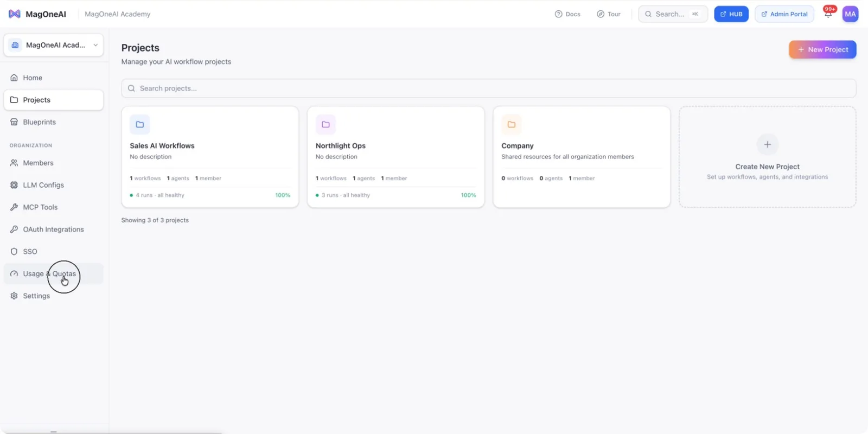Click the Blueprints store icon

click(x=14, y=122)
